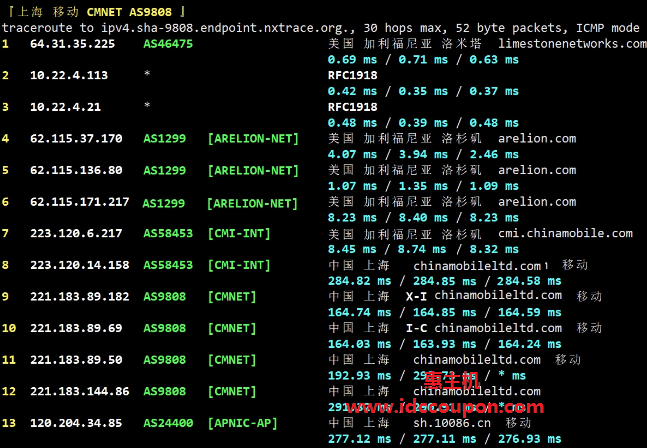Image resolution: width=647 pixels, height=448 pixels.
Task: Select AS9808 on hop 10
Action: coord(164,328)
